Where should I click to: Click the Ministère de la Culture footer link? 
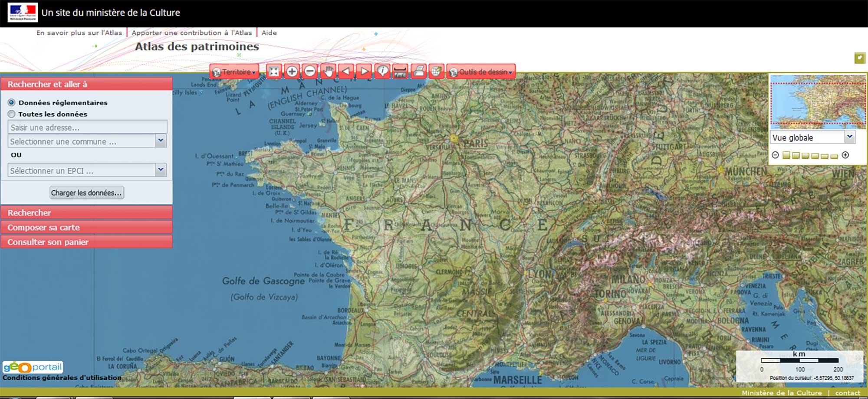coord(782,393)
